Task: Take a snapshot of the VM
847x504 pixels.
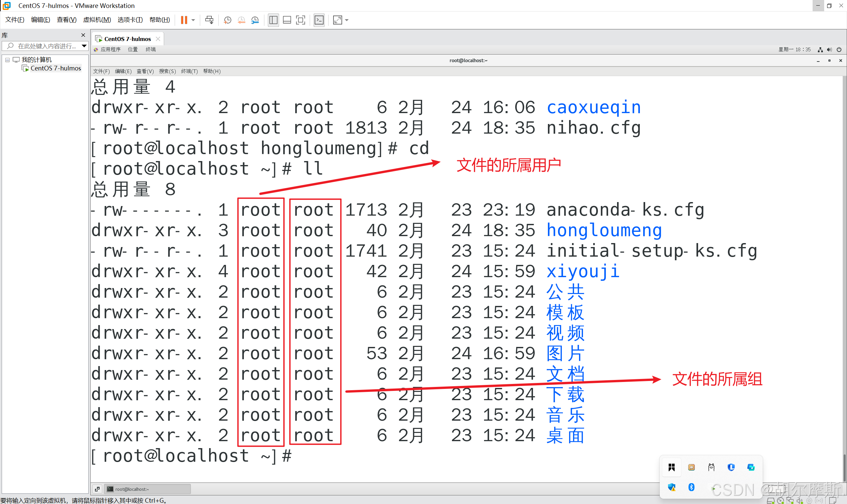Action: [x=227, y=20]
